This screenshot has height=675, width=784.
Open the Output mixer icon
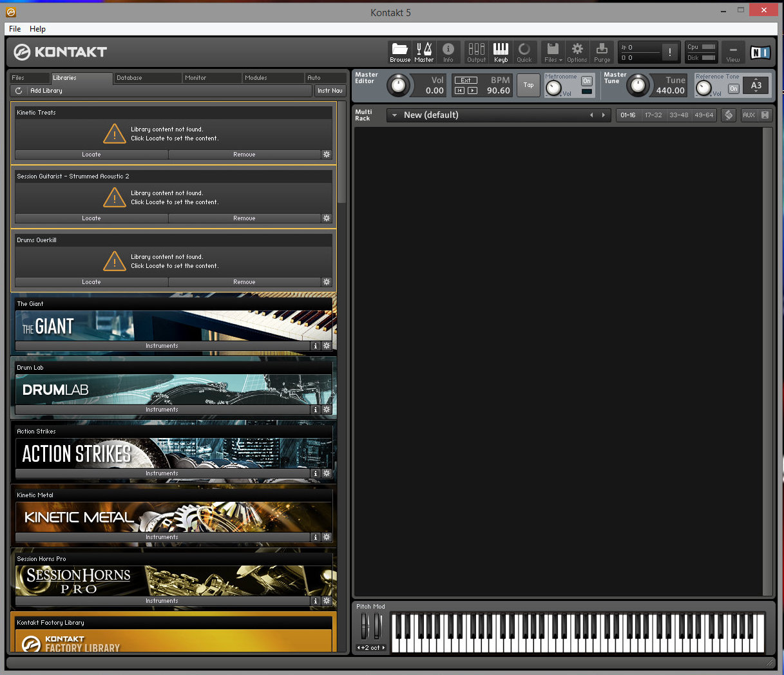(477, 52)
